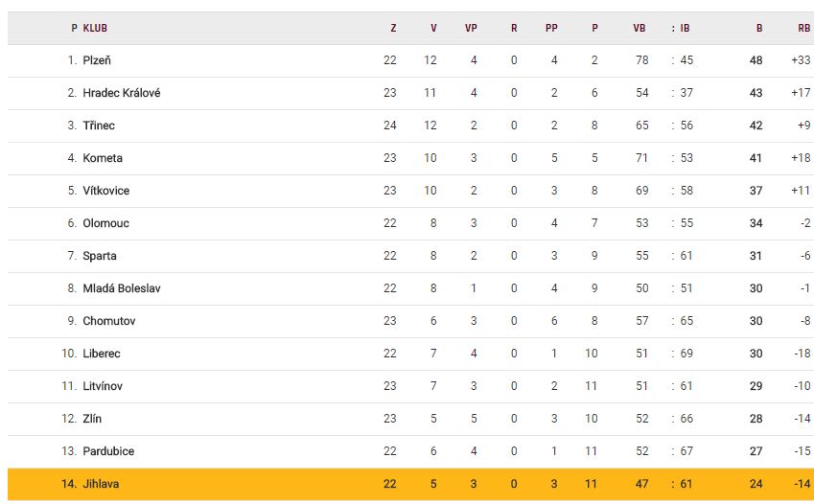Select the Chomutov row name
814x504 pixels.
[108, 321]
